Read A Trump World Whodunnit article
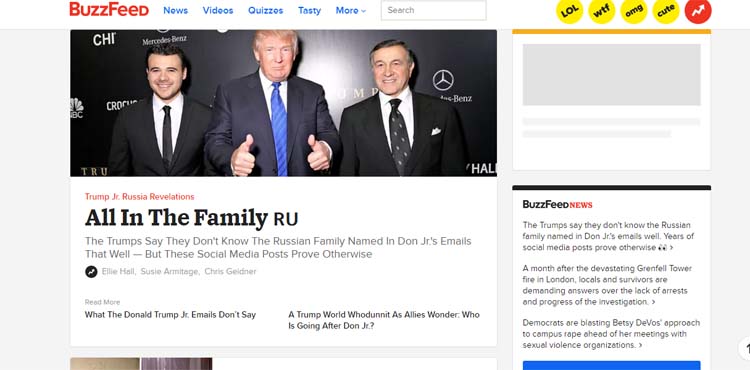The image size is (750, 370). click(384, 320)
